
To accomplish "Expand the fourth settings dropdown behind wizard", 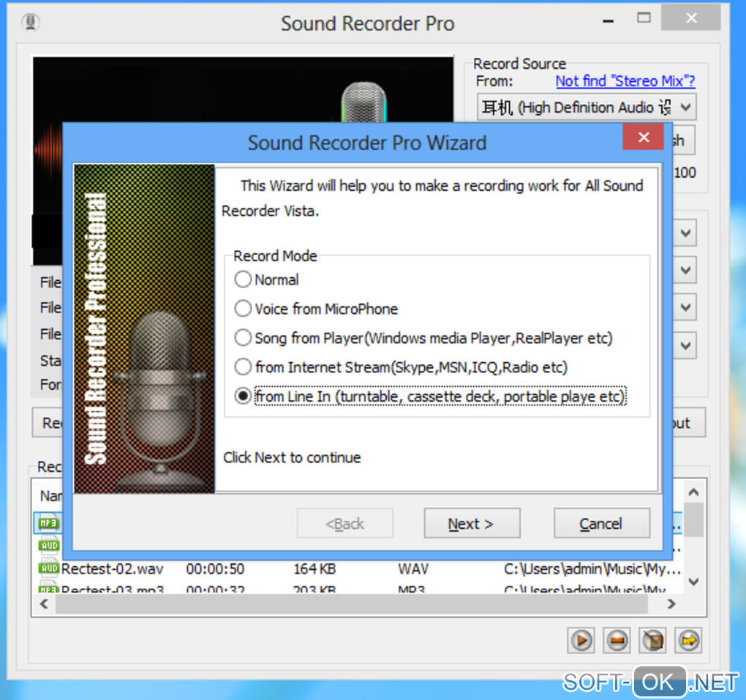I will coord(685,345).
